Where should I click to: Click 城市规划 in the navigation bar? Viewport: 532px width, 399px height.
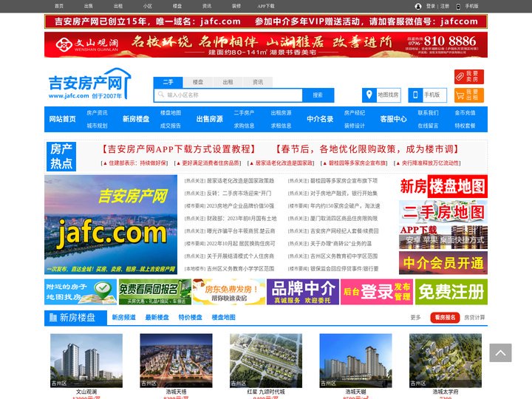coord(97,126)
